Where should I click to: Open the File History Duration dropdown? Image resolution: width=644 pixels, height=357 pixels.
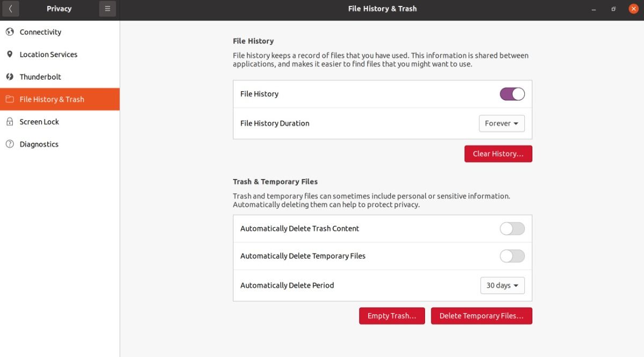[501, 123]
